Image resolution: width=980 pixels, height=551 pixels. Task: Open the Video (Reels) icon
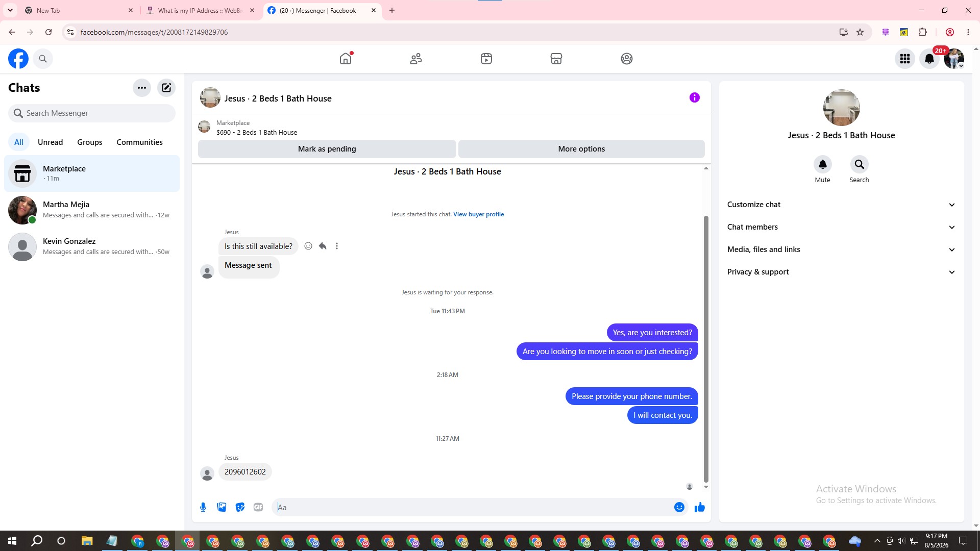[486, 59]
